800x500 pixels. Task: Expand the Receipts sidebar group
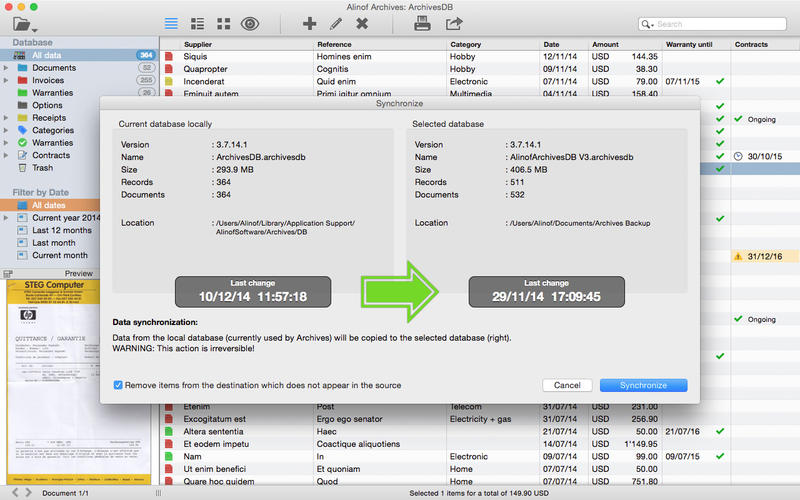pyautogui.click(x=6, y=118)
